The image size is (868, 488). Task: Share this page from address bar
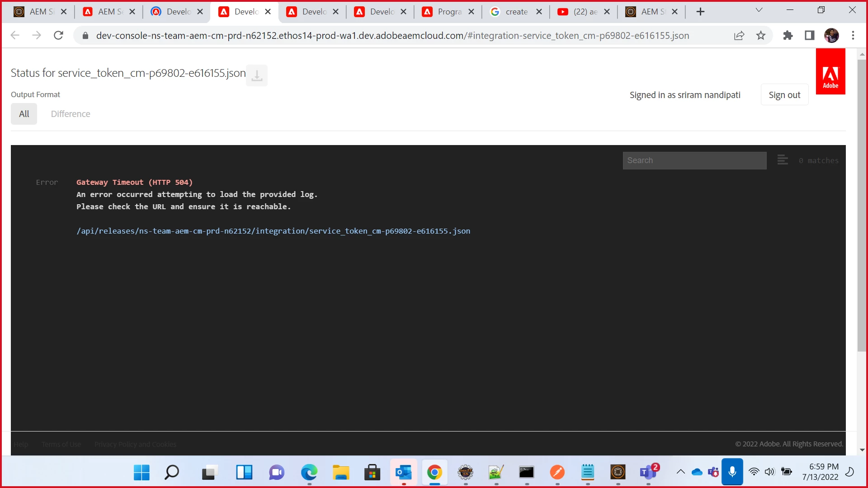coord(739,36)
